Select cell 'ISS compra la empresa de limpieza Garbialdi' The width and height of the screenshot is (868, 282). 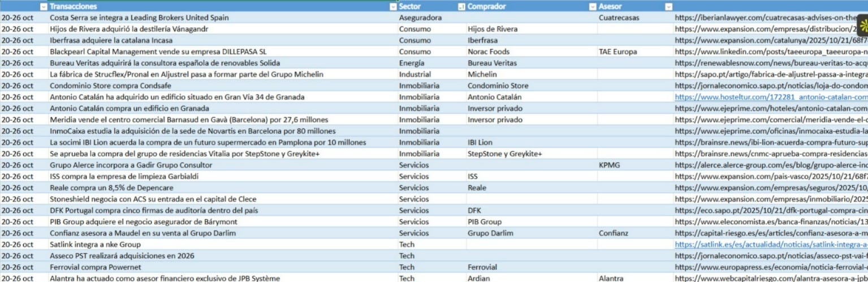(x=223, y=176)
